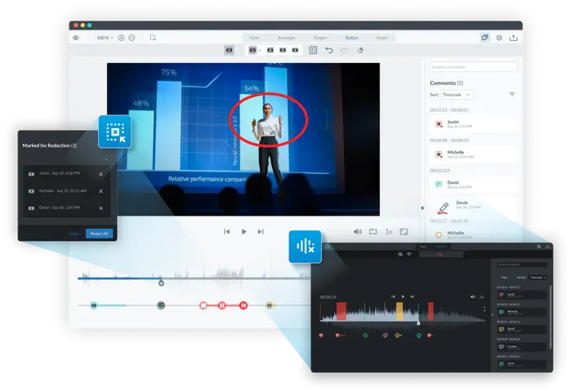Click the first red redaction block on waveform
The width and height of the screenshot is (572, 392).
(x=342, y=311)
